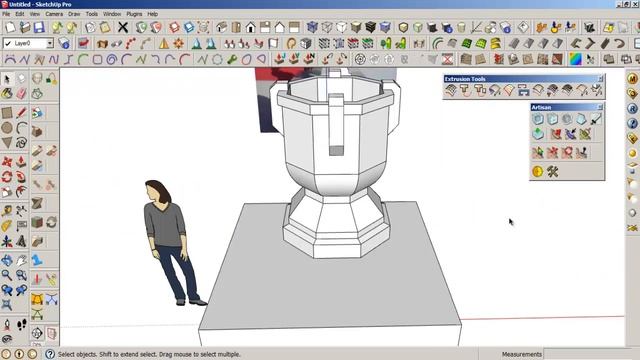Click the rainbow color gradient icon
Screen dimensions: 640x360
pyautogui.click(x=575, y=59)
